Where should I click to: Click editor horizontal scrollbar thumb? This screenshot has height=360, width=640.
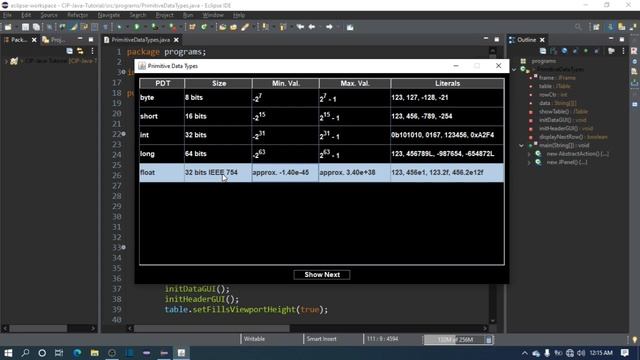211,329
